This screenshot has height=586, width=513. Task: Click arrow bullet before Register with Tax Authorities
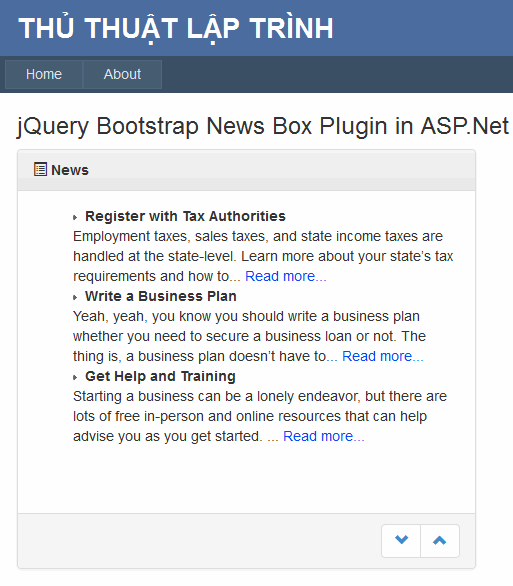(75, 217)
